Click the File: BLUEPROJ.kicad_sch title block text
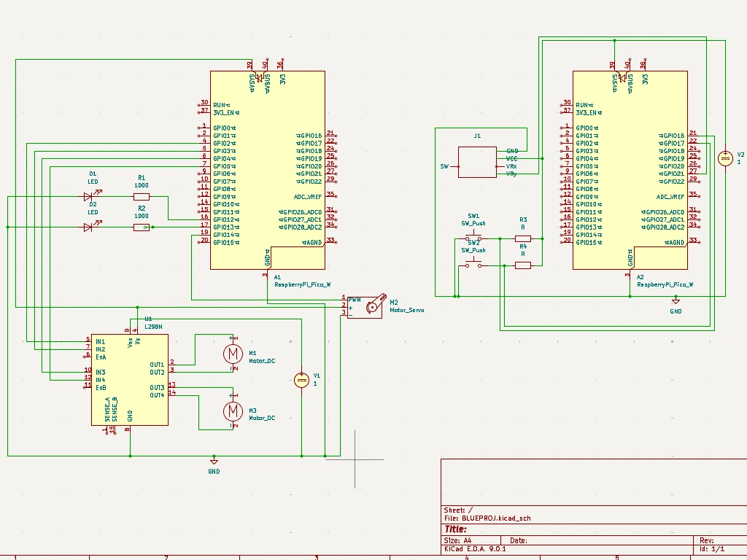The height and width of the screenshot is (560, 747). [487, 518]
